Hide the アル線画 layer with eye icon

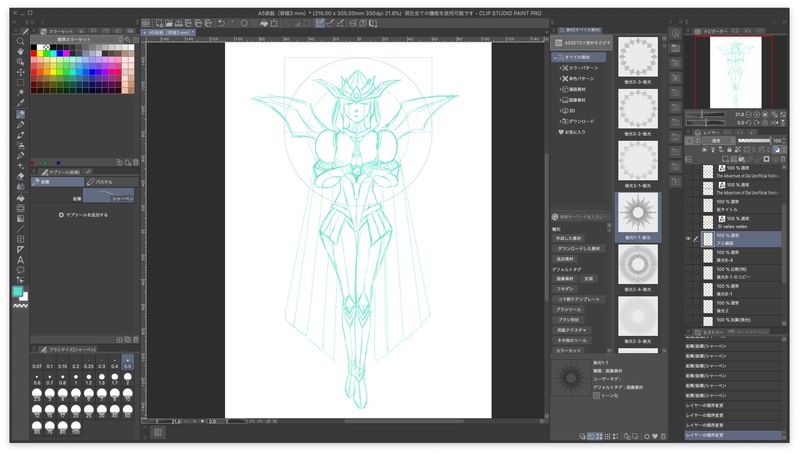tap(689, 239)
